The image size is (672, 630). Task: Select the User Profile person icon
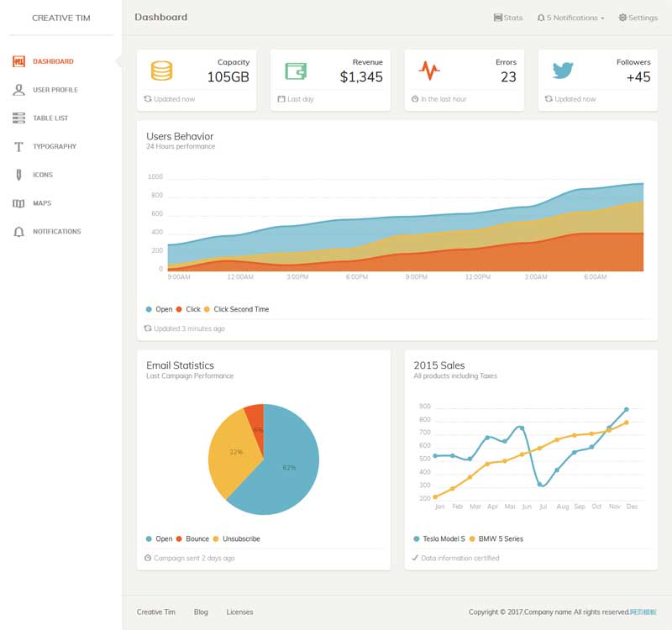coord(18,90)
